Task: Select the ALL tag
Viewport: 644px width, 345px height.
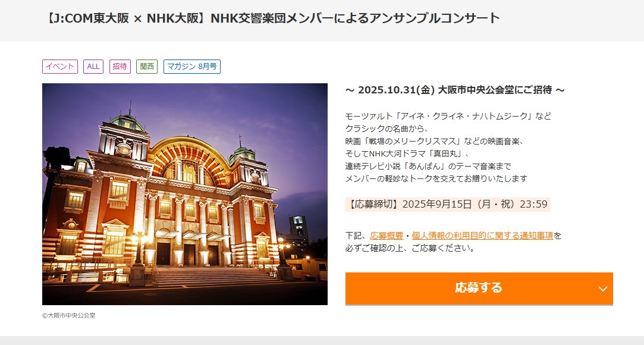Action: pos(93,67)
